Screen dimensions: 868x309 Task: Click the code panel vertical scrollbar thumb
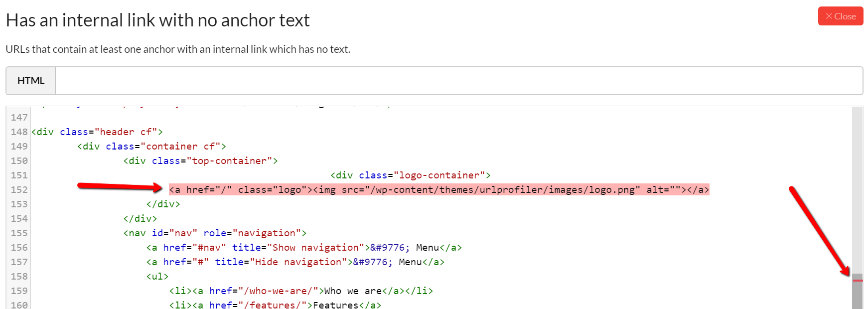pos(857,291)
